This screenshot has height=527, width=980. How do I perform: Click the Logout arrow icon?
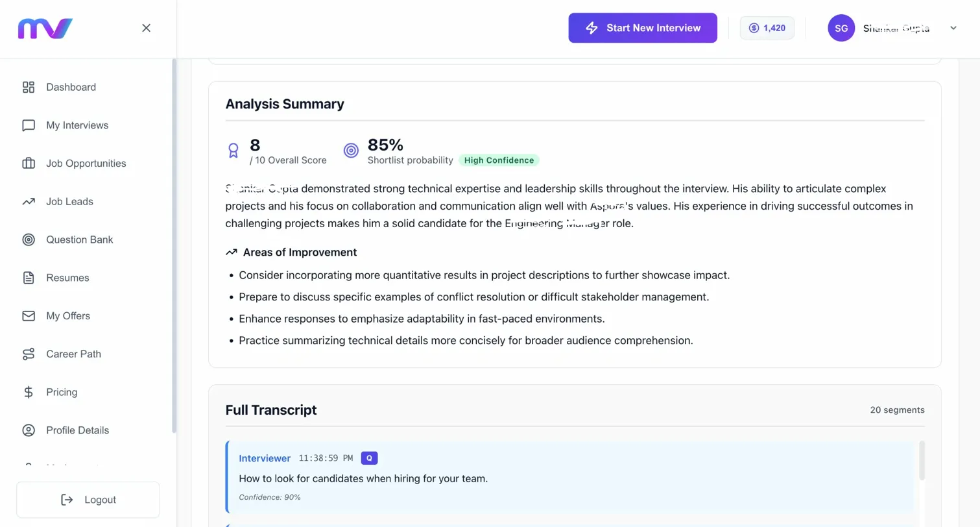click(x=67, y=500)
